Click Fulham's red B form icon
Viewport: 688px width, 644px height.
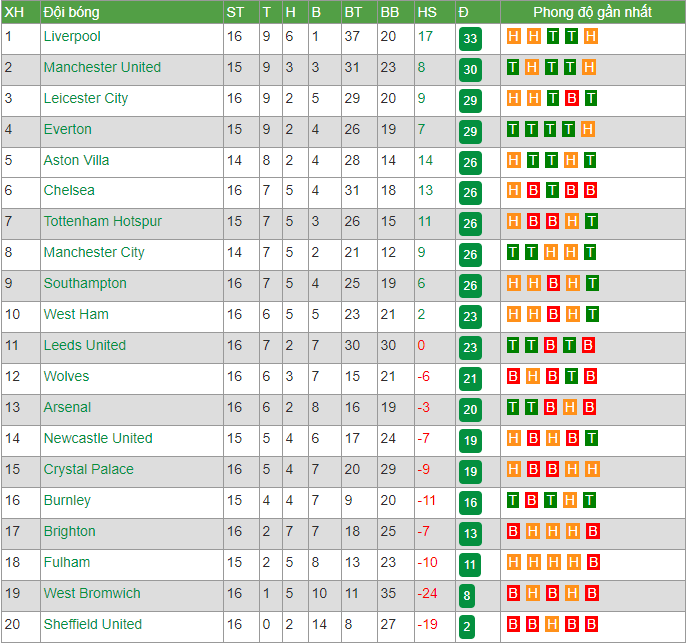593,562
